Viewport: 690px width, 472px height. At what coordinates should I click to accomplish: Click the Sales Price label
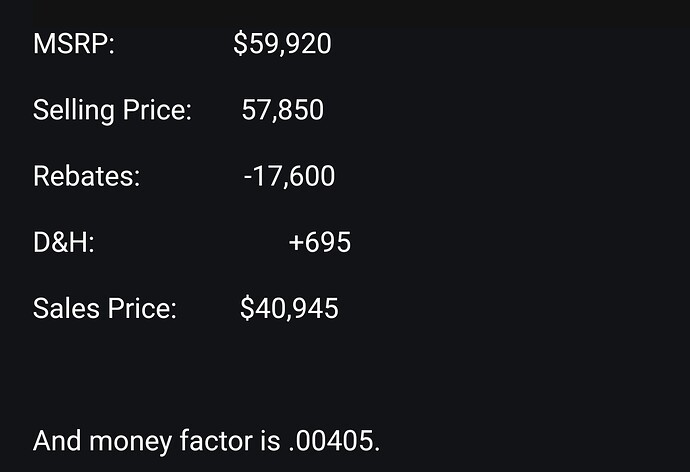pos(105,308)
